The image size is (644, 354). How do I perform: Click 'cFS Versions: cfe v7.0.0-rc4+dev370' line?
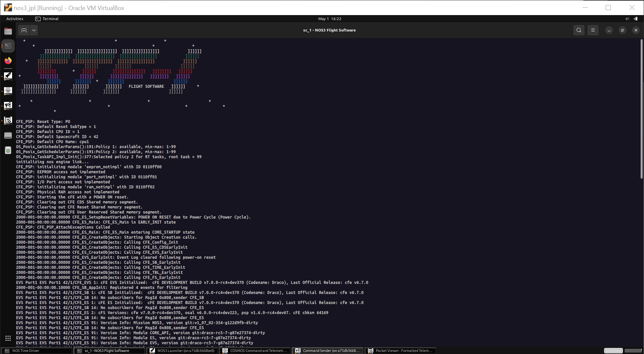[x=172, y=313]
